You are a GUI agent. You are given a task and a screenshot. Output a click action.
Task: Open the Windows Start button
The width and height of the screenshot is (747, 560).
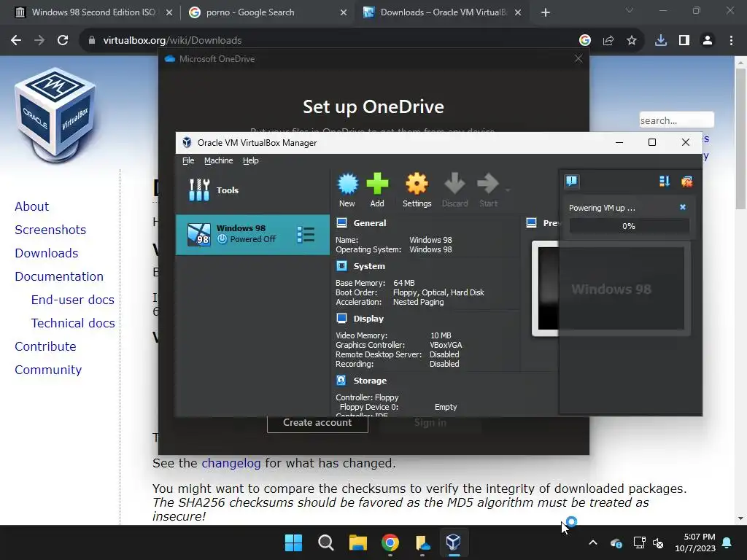tap(293, 542)
